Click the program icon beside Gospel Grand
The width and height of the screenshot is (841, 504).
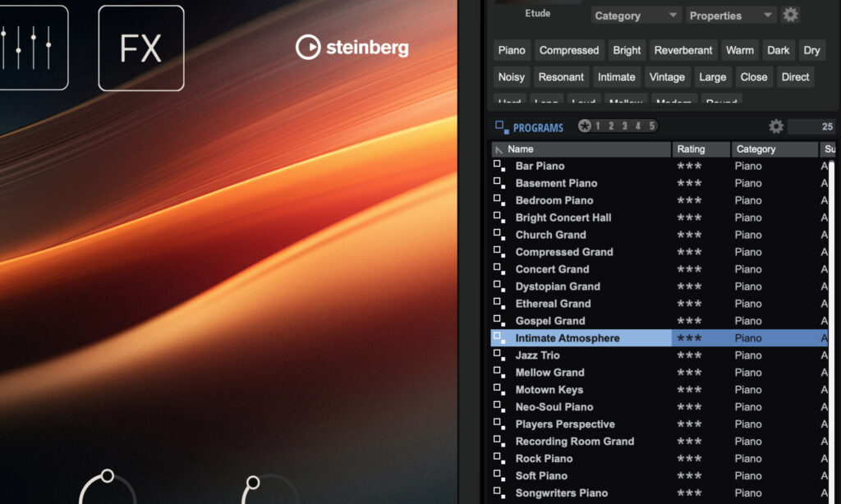[x=499, y=321]
